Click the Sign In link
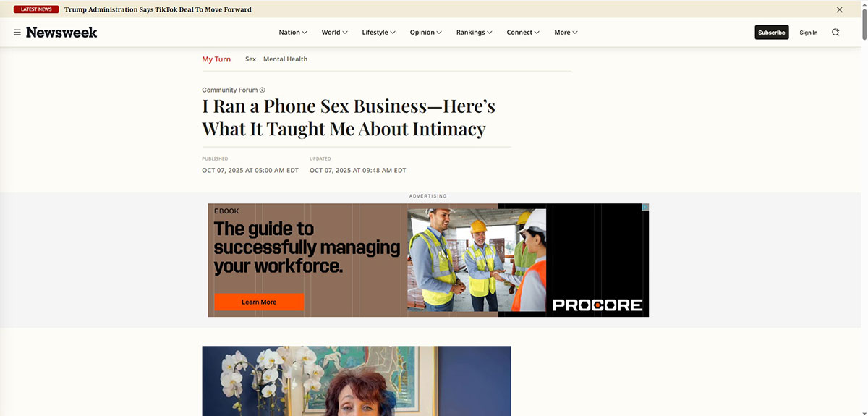The image size is (868, 416). point(808,33)
